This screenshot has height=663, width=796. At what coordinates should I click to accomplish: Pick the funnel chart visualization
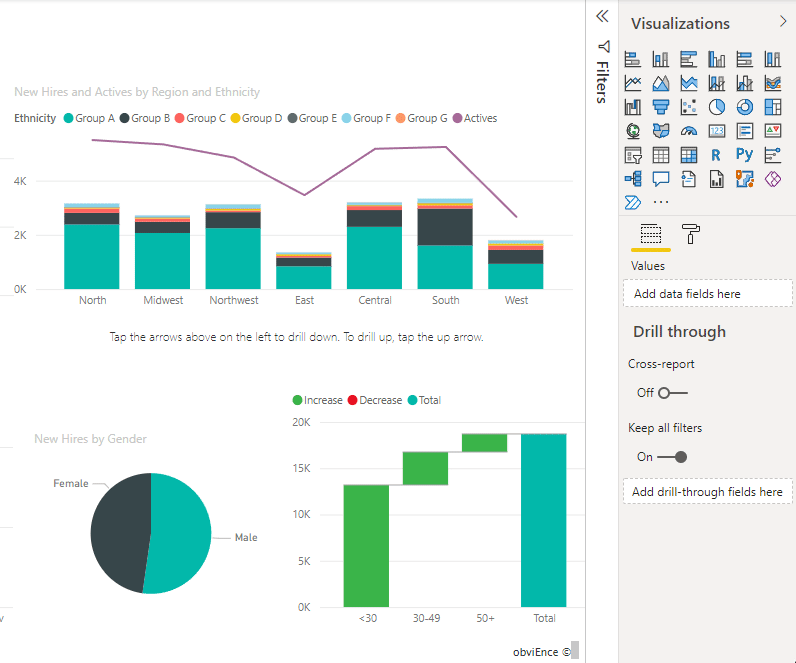[x=660, y=106]
